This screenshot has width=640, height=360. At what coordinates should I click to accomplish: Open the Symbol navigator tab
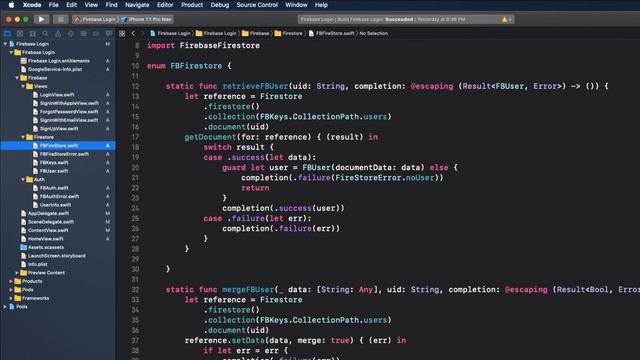click(33, 33)
